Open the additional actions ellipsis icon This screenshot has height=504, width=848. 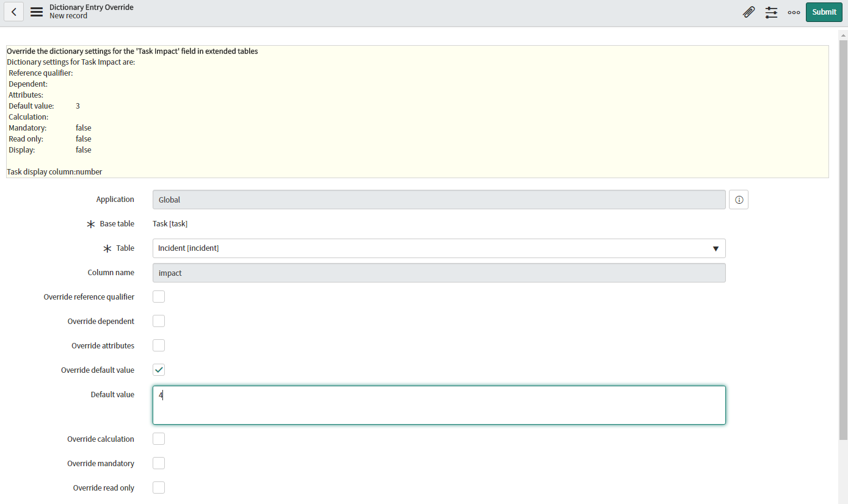[x=793, y=12]
